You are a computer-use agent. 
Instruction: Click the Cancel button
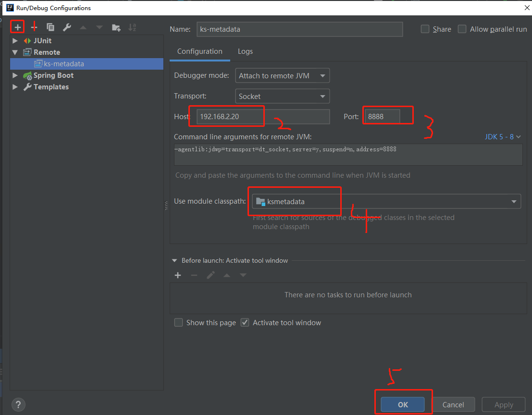453,404
